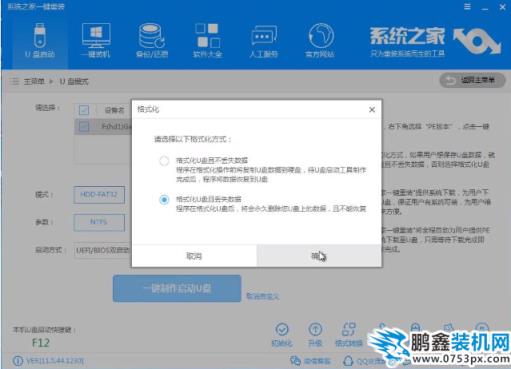Click the 格式转换 format convert icon

click(x=349, y=335)
